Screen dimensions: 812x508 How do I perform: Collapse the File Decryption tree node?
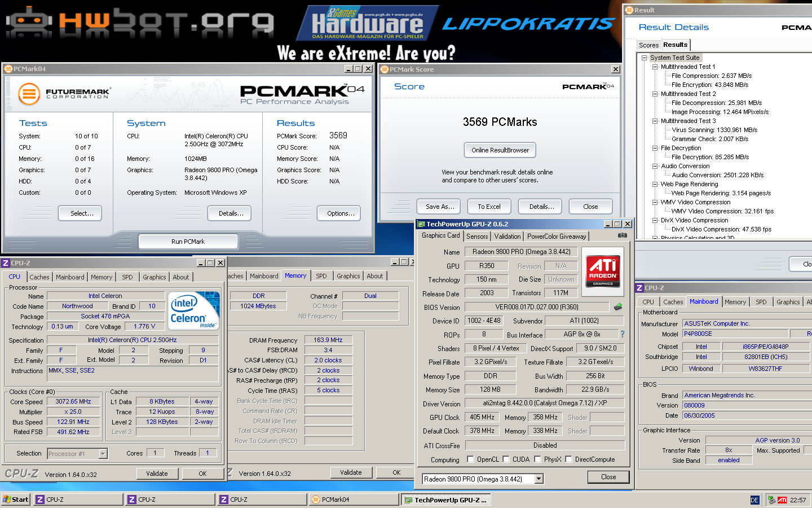pyautogui.click(x=655, y=148)
